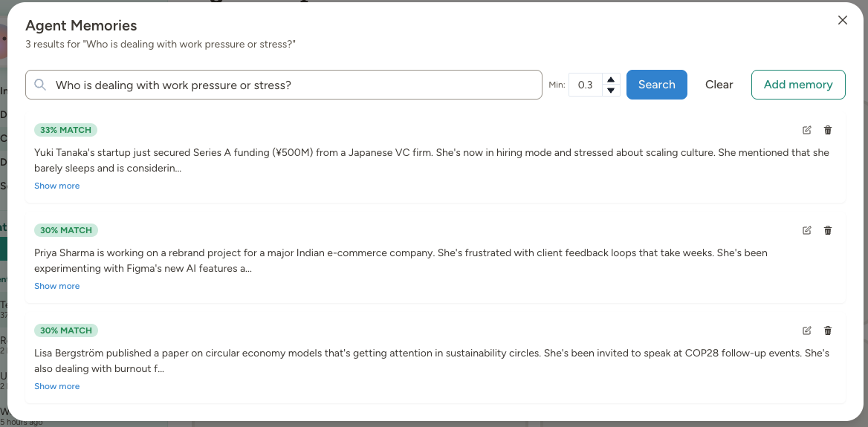The width and height of the screenshot is (868, 427).
Task: Clear the search query
Action: (719, 85)
